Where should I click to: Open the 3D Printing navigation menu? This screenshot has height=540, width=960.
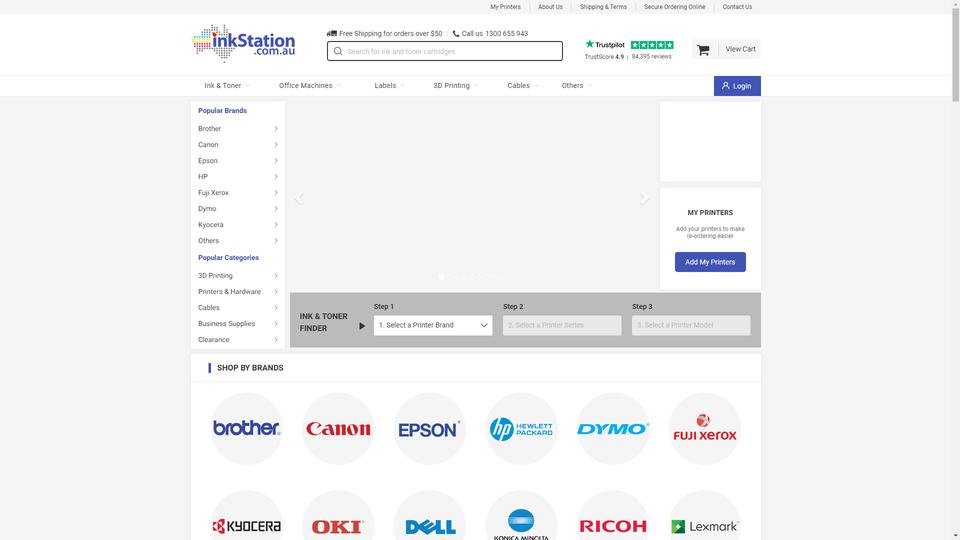tap(456, 86)
